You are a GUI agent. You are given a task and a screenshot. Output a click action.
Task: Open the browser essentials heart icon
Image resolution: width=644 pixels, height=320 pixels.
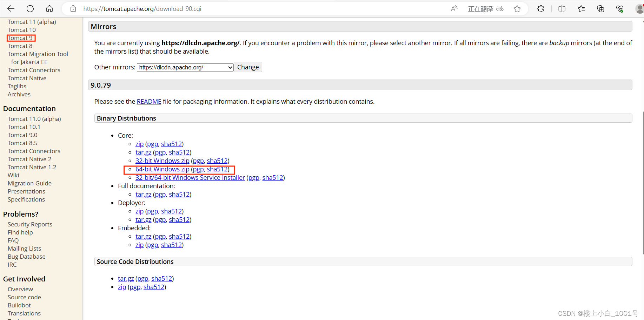pyautogui.click(x=620, y=9)
